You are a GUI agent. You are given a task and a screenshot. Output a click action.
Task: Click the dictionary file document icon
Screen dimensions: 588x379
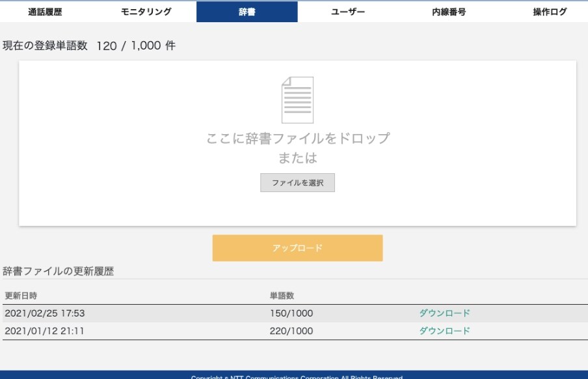(x=297, y=100)
